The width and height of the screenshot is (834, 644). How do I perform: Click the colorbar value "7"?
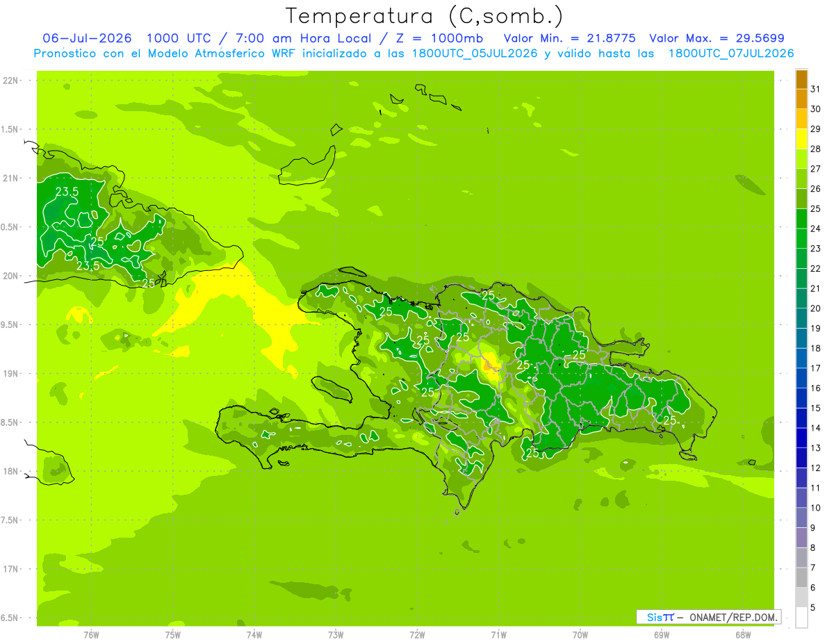pos(813,568)
